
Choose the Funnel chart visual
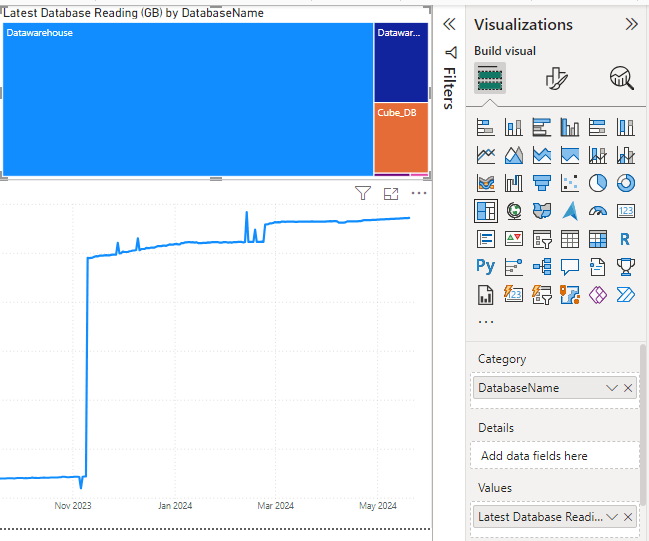[x=542, y=183]
